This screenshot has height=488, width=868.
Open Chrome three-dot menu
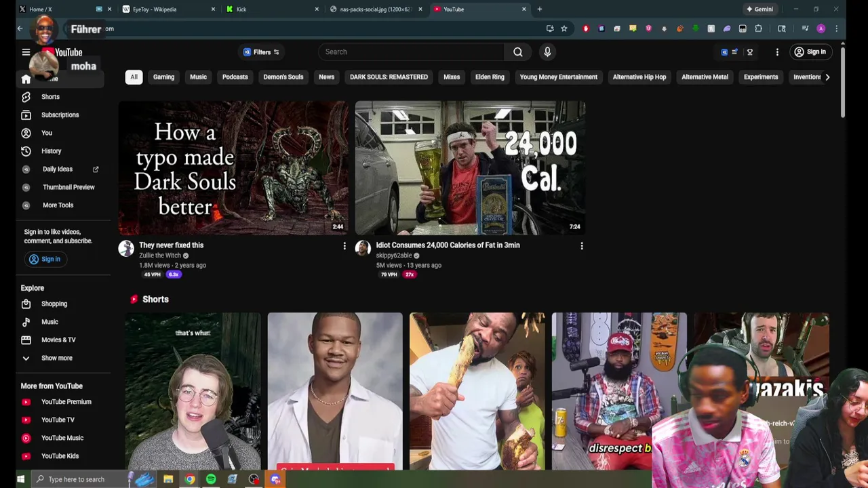coord(836,28)
